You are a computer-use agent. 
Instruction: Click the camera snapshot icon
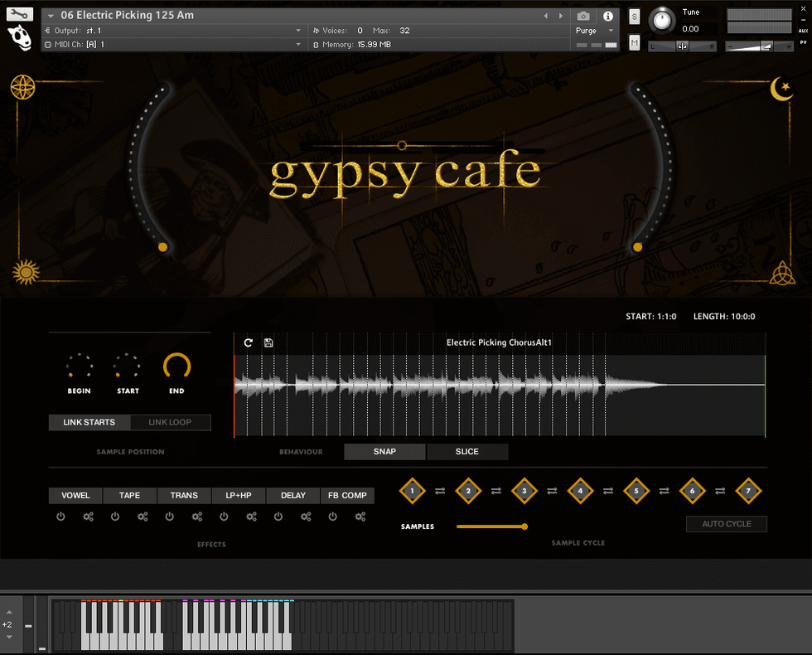(583, 16)
